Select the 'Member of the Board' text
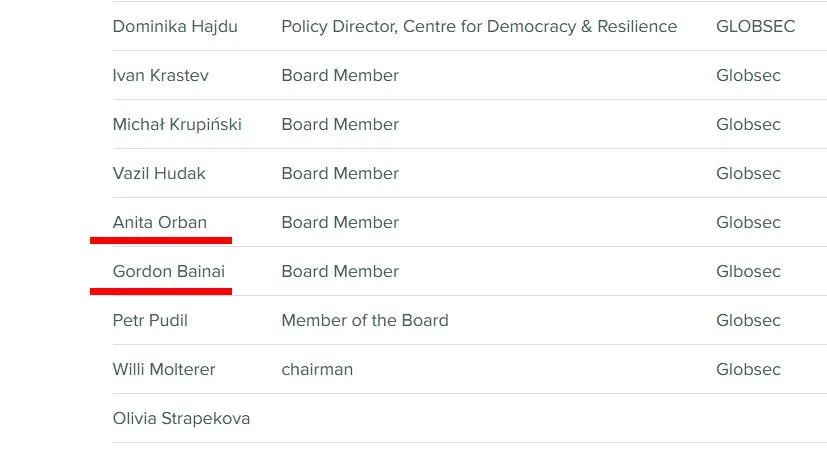Viewport: 827px width, 465px height. [x=365, y=321]
